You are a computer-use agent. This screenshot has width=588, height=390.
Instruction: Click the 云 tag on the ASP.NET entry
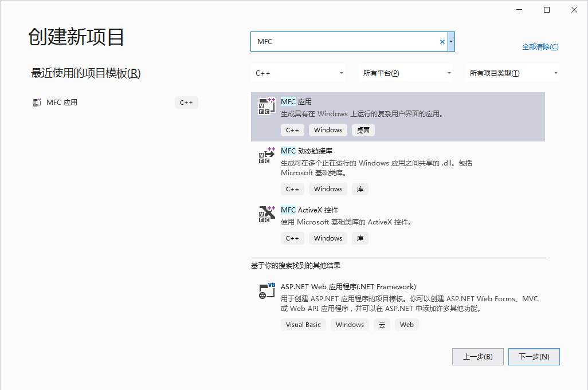(x=382, y=324)
